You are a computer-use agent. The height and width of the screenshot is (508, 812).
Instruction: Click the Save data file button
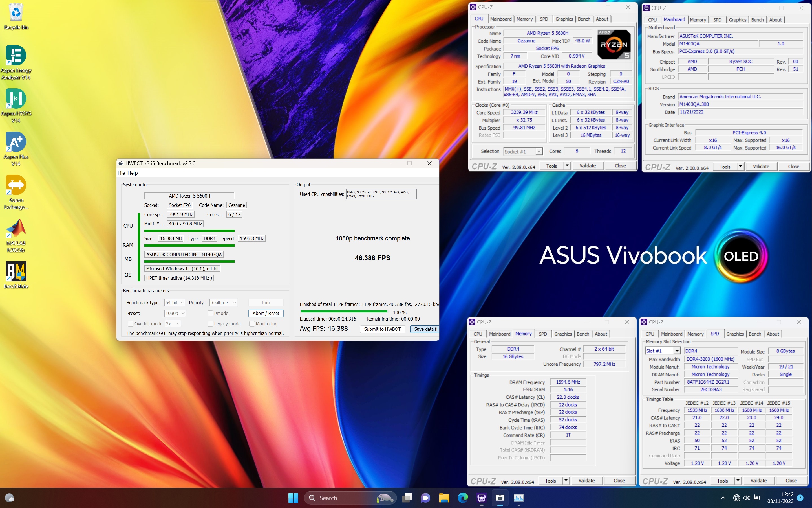(x=425, y=329)
